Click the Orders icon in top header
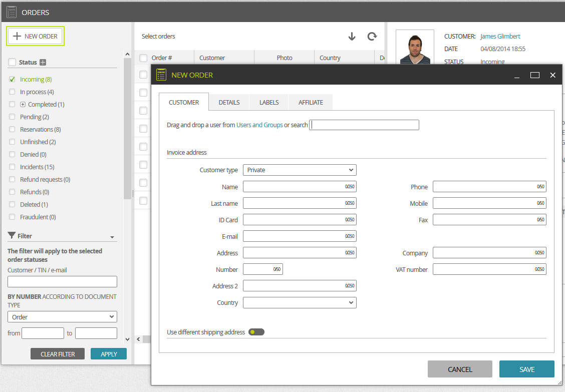Screen dimensions: 565x392 [12, 12]
